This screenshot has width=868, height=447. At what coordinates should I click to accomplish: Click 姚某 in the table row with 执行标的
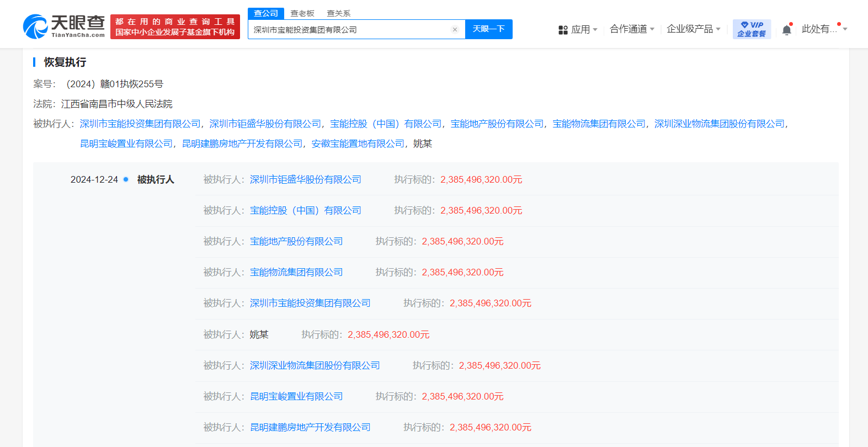[259, 334]
